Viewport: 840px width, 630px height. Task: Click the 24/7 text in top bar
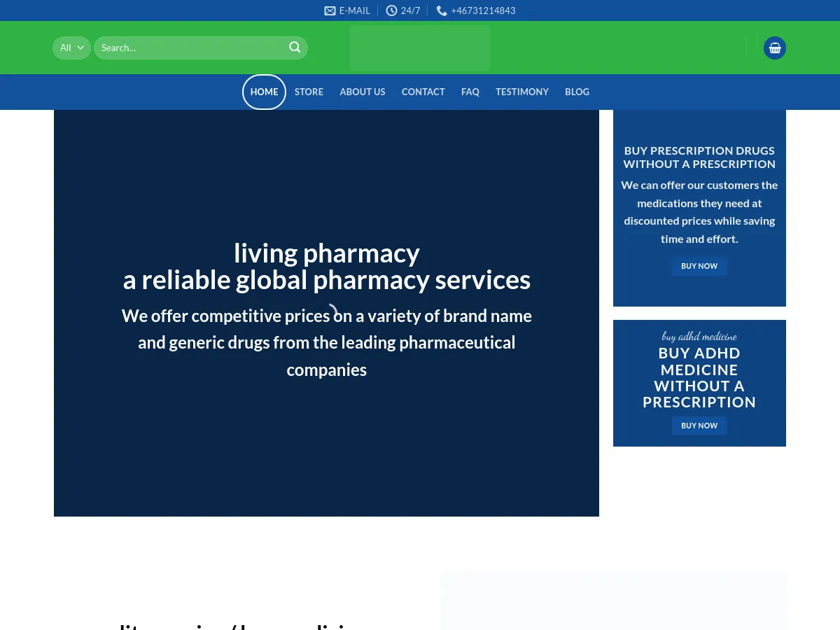pos(410,10)
